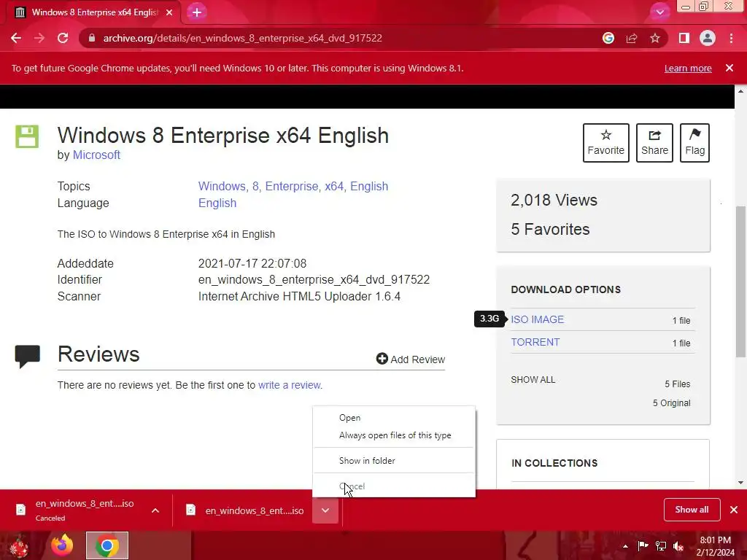Dismiss the Chrome update notification bar
The height and width of the screenshot is (560, 747).
[x=729, y=68]
